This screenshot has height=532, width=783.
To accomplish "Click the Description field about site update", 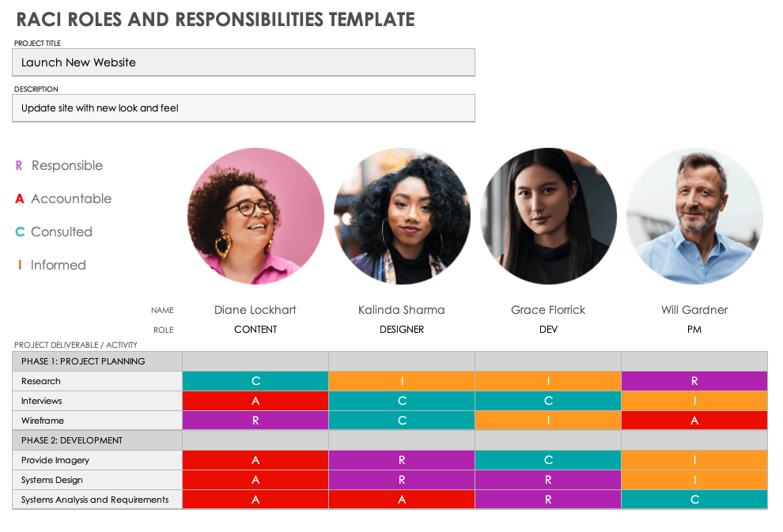I will coord(243,108).
